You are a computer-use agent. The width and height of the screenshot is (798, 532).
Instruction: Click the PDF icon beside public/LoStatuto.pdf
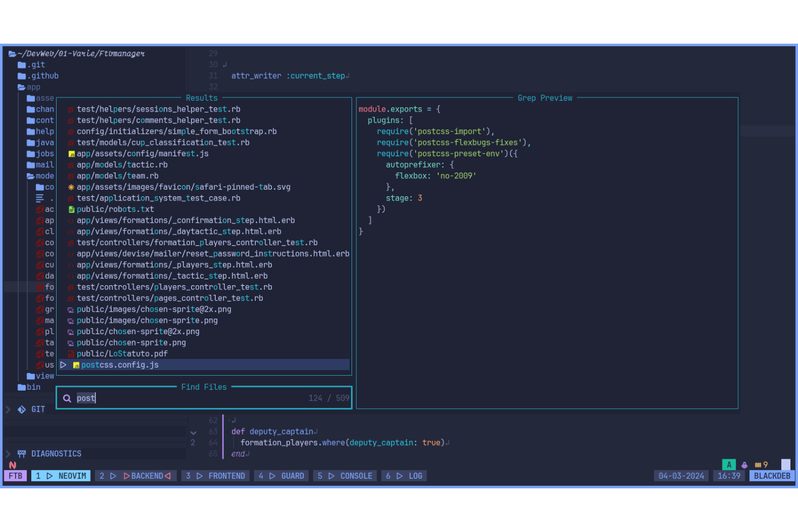coord(71,354)
